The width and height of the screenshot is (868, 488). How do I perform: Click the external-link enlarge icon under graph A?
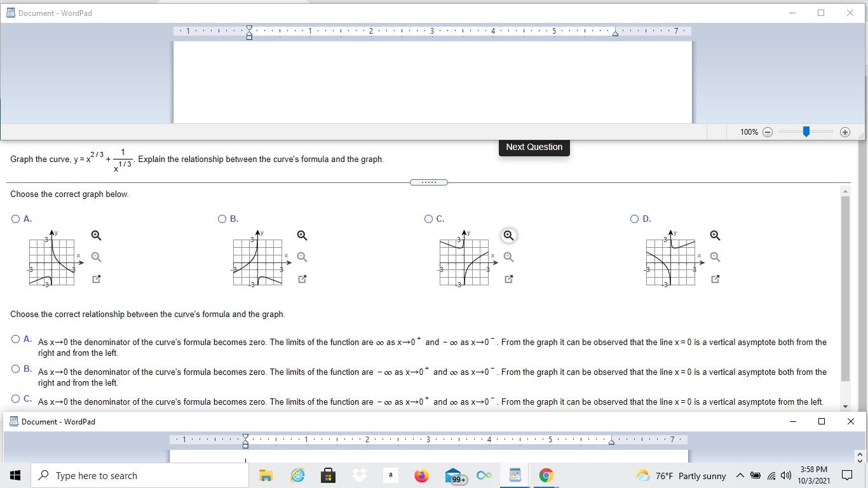pos(95,278)
